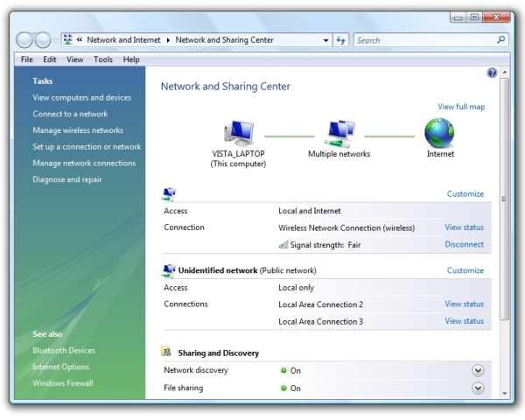The width and height of the screenshot is (525, 420).
Task: Click inside the Search input field
Action: coord(425,40)
